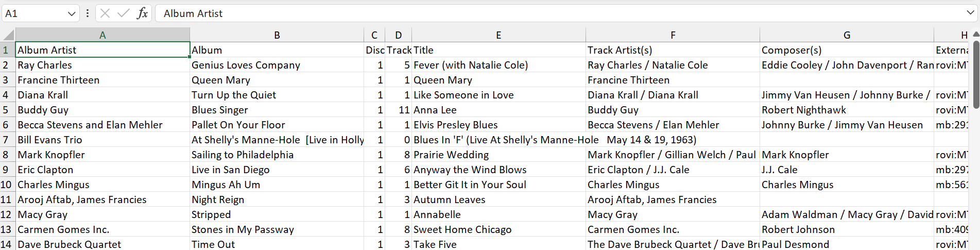Click the Enter checkmark formula icon
Screen dimensions: 980x250
pos(124,13)
